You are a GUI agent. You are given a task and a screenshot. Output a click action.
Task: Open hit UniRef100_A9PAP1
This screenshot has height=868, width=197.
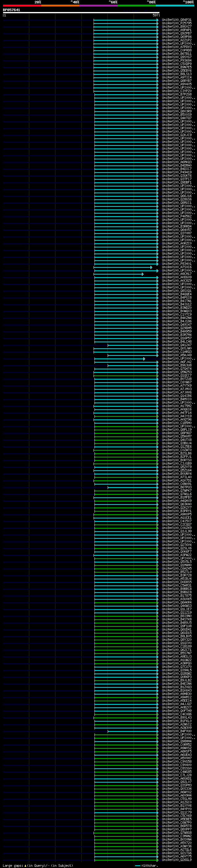point(176,30)
